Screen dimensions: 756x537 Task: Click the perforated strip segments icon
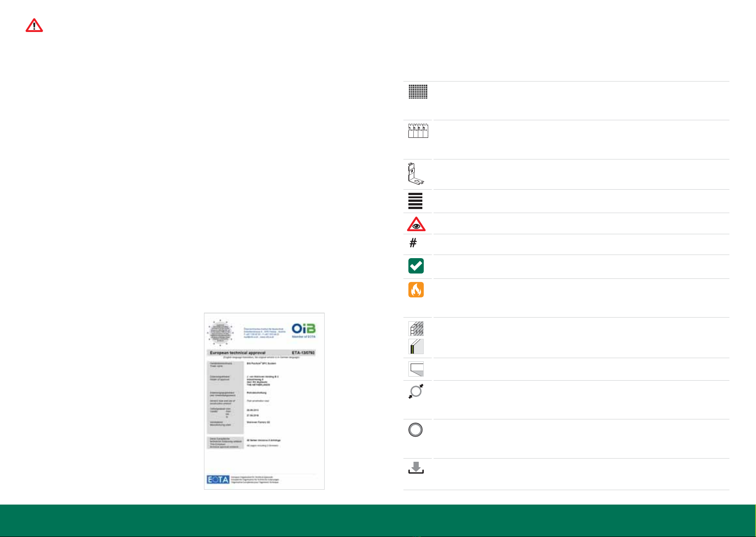(x=418, y=131)
